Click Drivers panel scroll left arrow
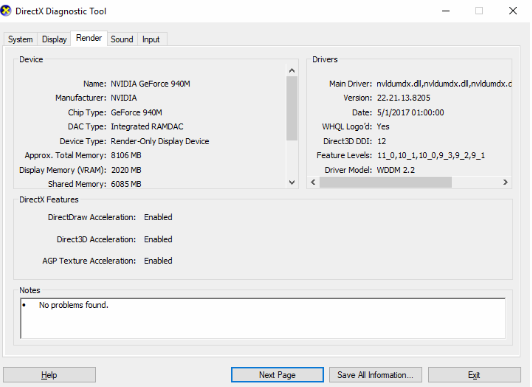Screen dimensions: 532x387 (x=313, y=182)
